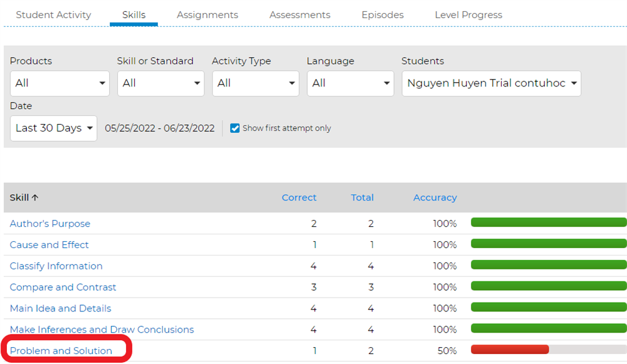Sort table by Correct column

tap(299, 197)
